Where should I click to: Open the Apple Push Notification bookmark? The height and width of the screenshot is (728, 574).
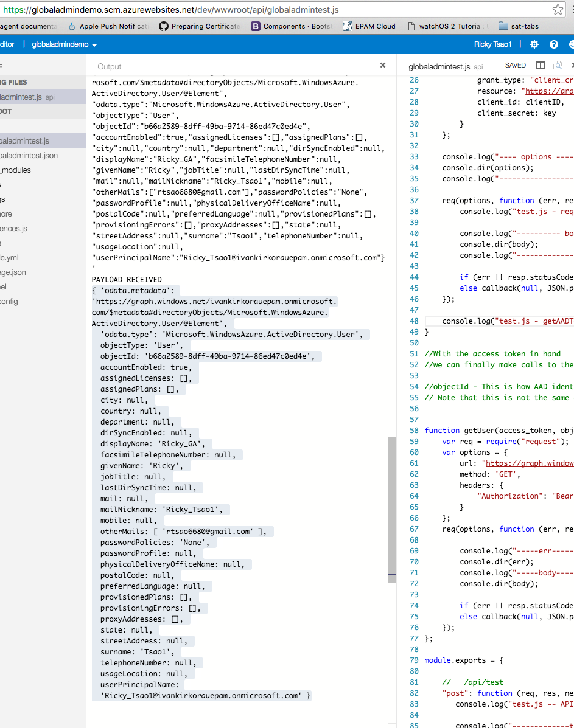point(108,27)
